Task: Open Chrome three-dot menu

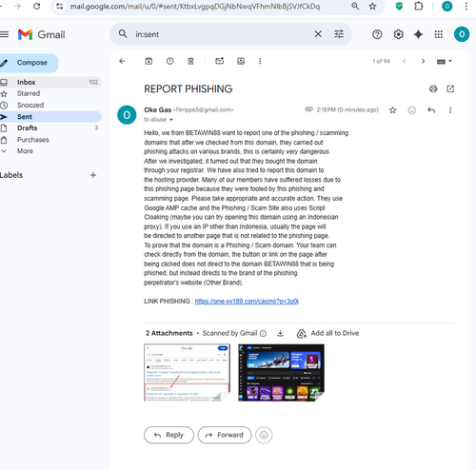Action: pyautogui.click(x=466, y=6)
